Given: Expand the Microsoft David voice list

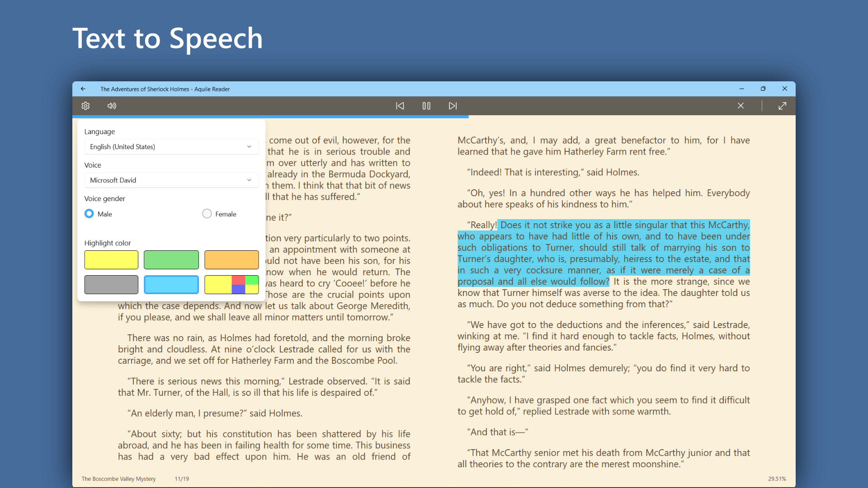Looking at the screenshot, I should (x=249, y=180).
